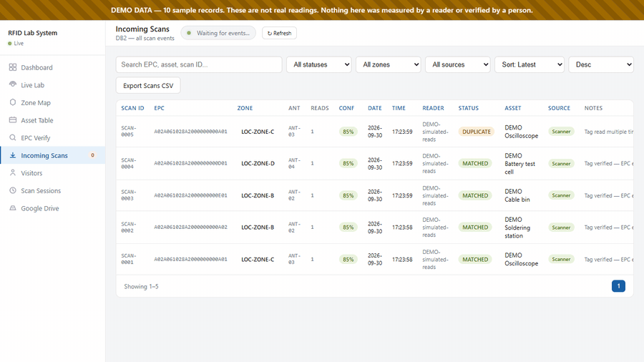Image resolution: width=644 pixels, height=362 pixels.
Task: Click the Incoming Scans download icon
Action: (13, 155)
